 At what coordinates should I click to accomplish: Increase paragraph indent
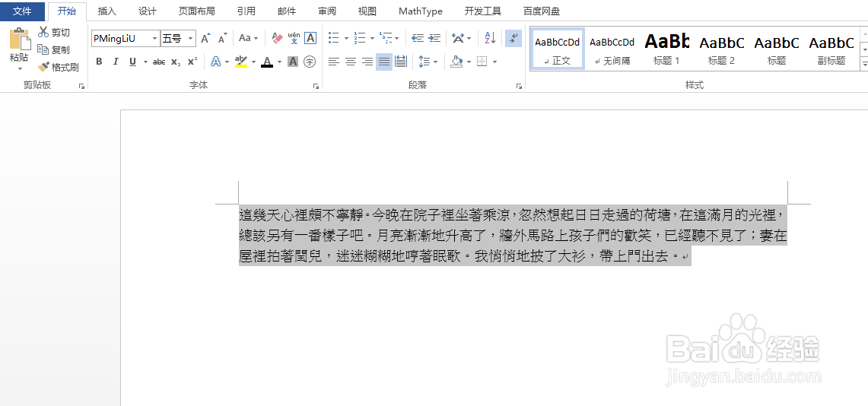[434, 38]
